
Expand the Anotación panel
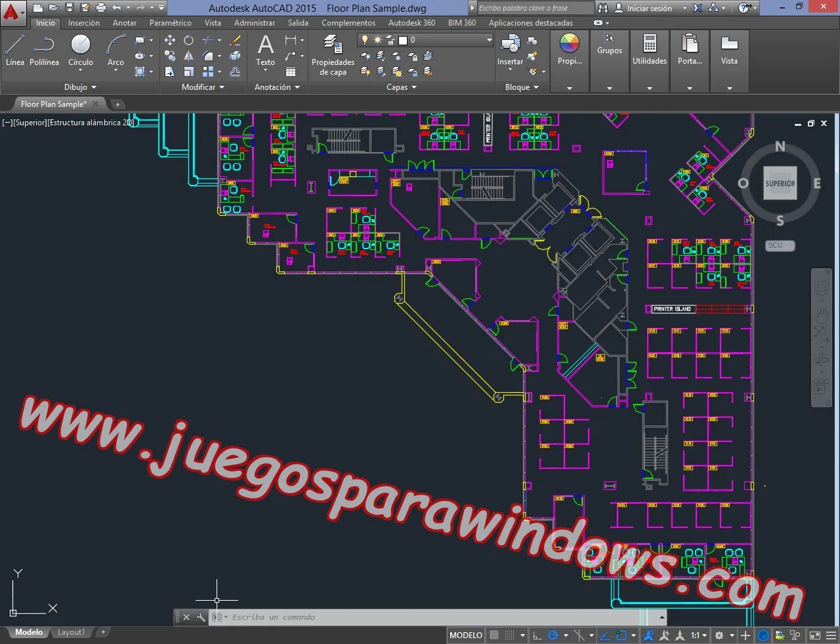click(277, 87)
